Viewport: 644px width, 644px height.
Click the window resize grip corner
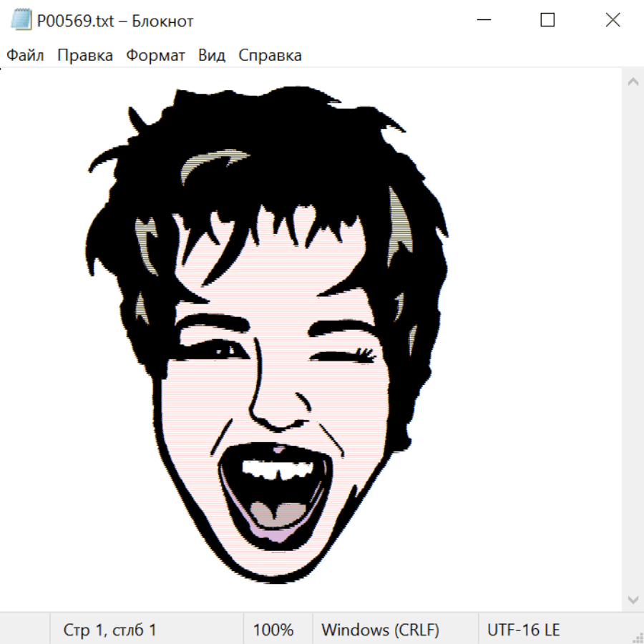coord(638,638)
